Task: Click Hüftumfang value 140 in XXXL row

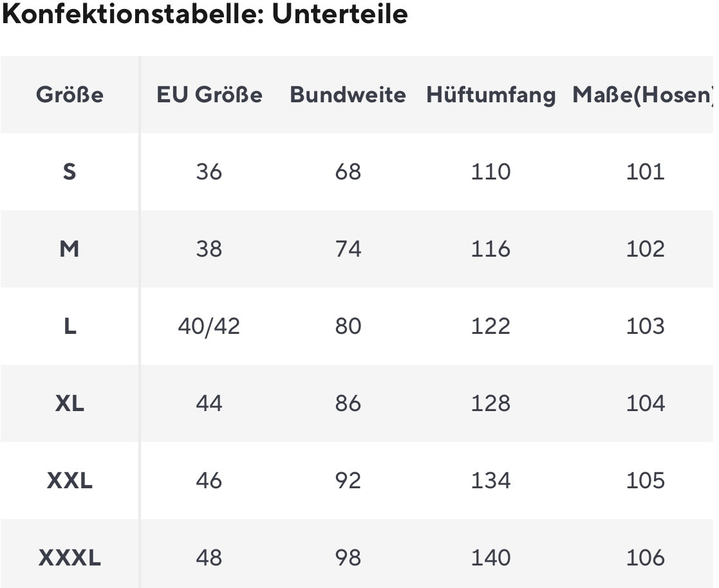Action: coord(490,558)
